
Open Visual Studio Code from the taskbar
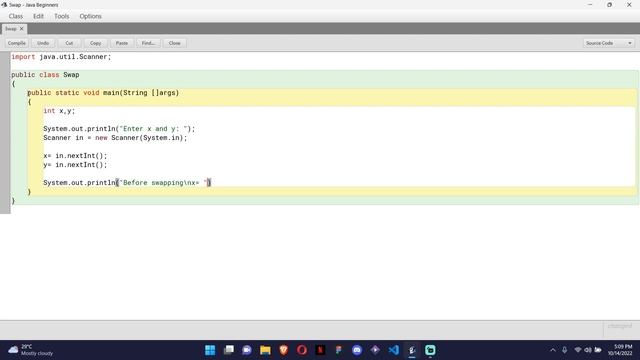click(393, 350)
